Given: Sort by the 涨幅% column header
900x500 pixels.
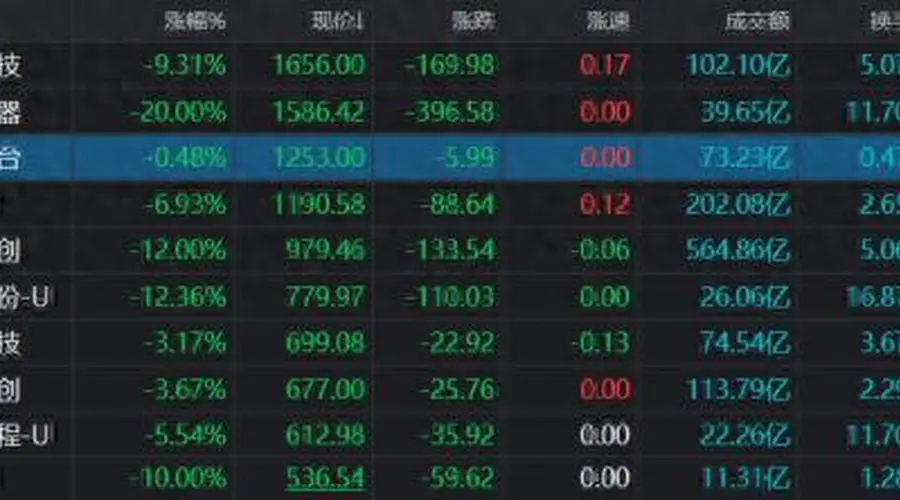Looking at the screenshot, I should (195, 21).
